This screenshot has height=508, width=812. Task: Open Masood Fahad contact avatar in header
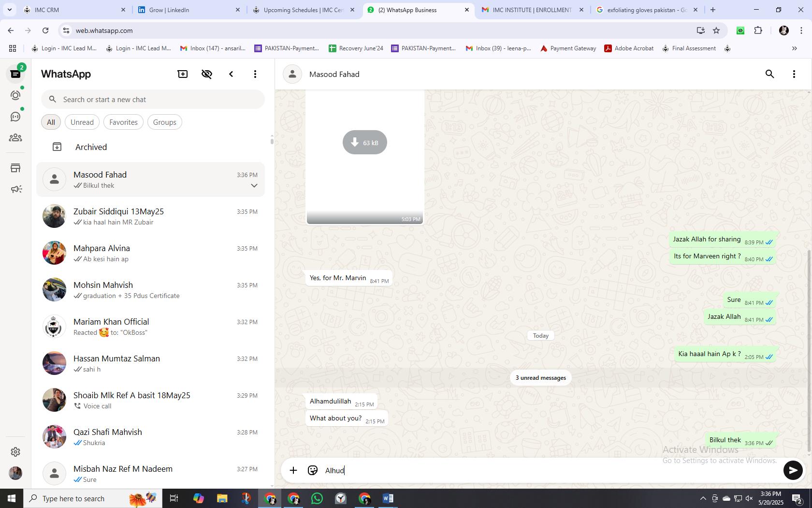coord(292,74)
